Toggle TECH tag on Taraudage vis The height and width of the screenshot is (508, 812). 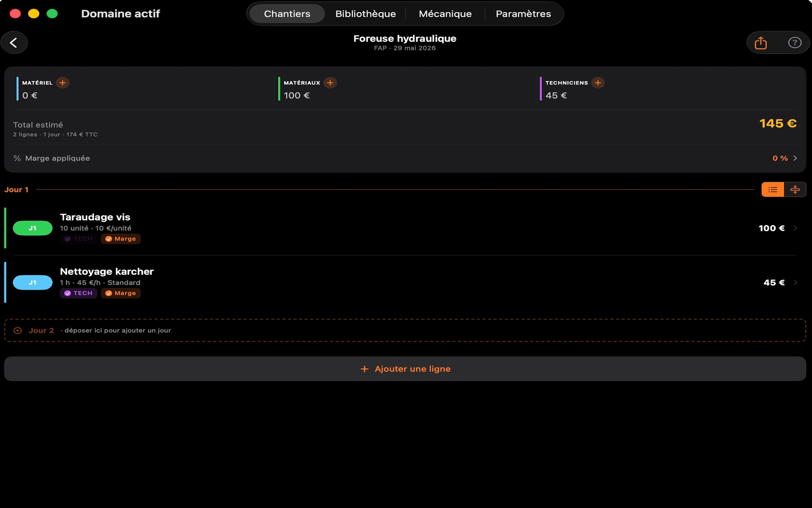point(79,239)
